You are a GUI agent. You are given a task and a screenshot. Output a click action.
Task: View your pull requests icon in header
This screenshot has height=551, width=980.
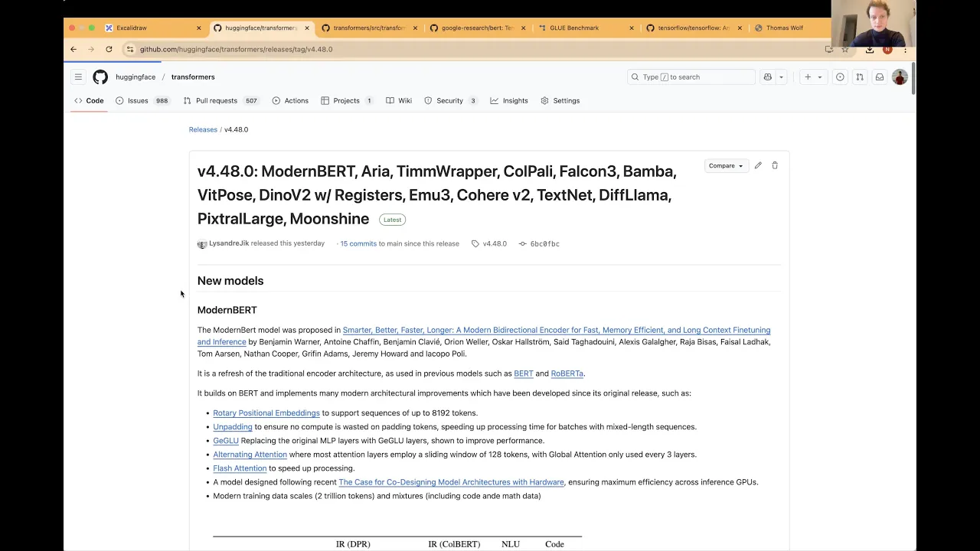coord(860,77)
